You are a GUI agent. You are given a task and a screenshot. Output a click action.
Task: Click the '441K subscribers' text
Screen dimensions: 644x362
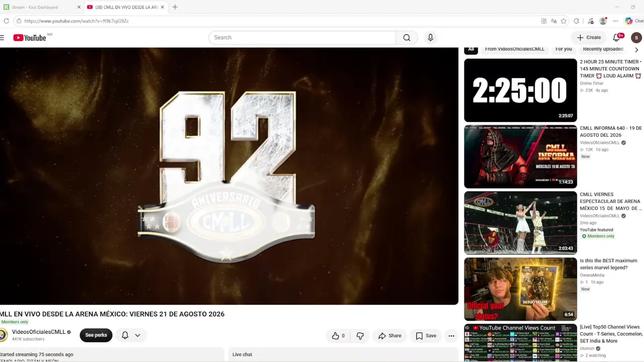pos(28,339)
